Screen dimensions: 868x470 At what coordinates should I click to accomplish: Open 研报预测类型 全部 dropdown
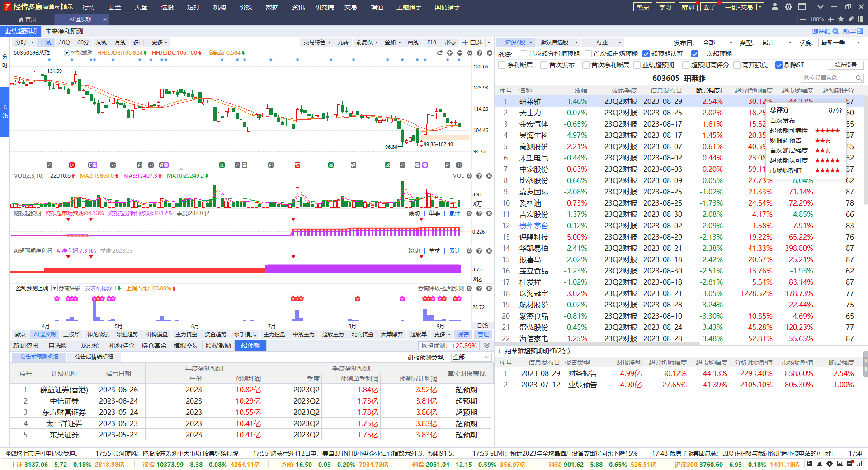tap(472, 357)
